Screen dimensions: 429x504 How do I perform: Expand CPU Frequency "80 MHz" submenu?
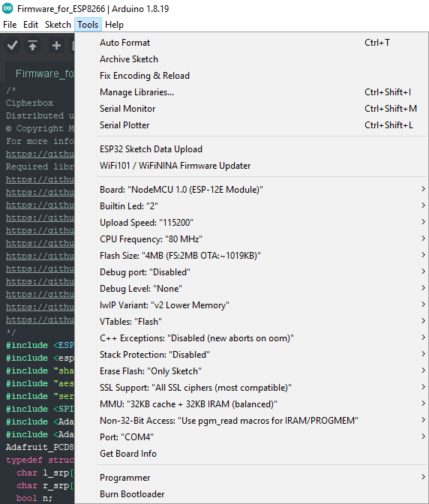pyautogui.click(x=251, y=239)
